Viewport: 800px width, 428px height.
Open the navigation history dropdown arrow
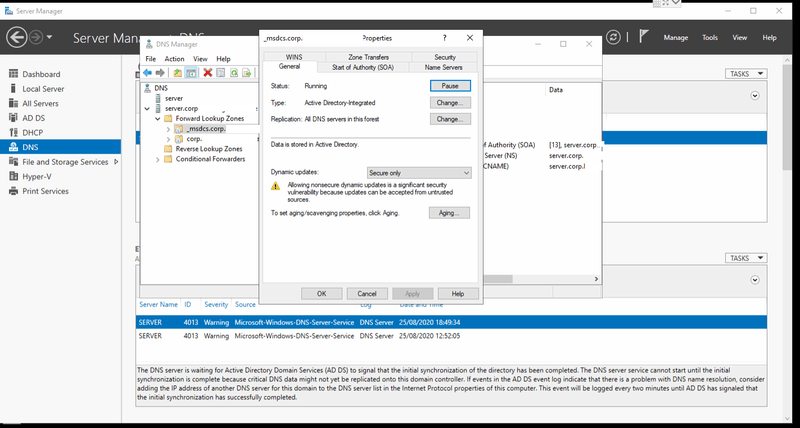pyautogui.click(x=49, y=37)
